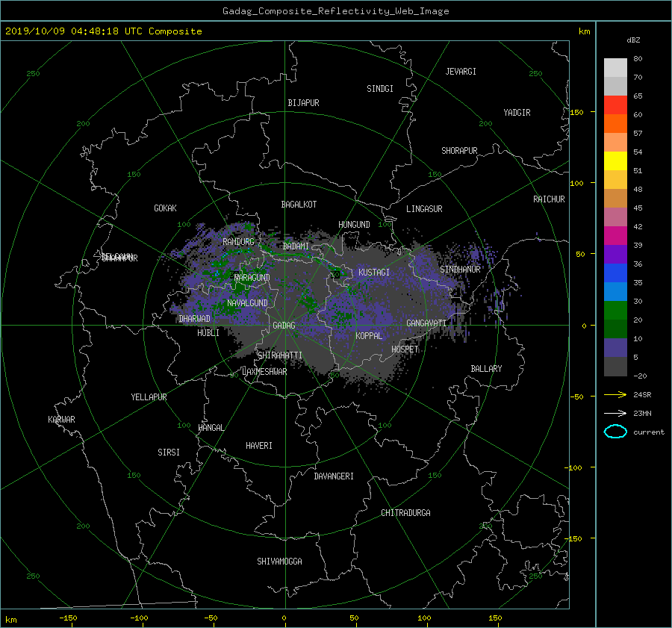Click the HANGAL city label

click(211, 428)
